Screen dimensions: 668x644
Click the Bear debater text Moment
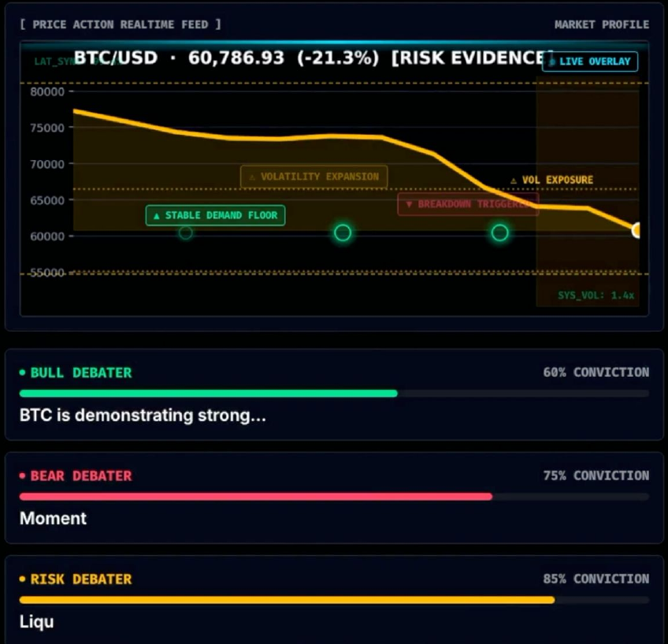[53, 518]
